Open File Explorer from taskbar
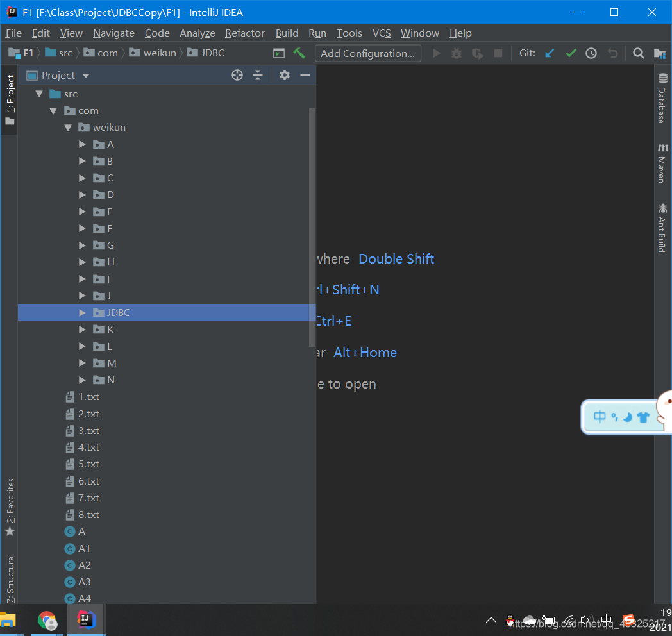672x636 pixels. (8, 620)
